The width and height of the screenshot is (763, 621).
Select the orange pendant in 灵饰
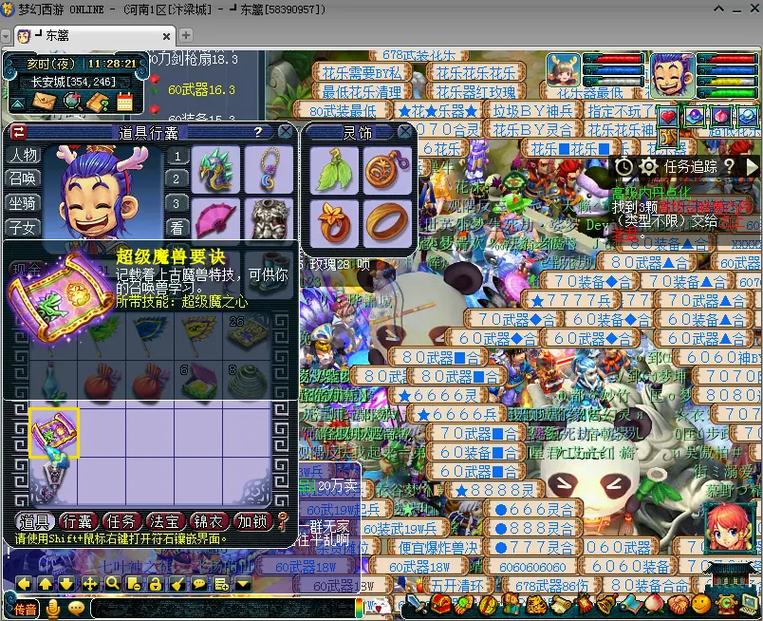click(x=387, y=170)
